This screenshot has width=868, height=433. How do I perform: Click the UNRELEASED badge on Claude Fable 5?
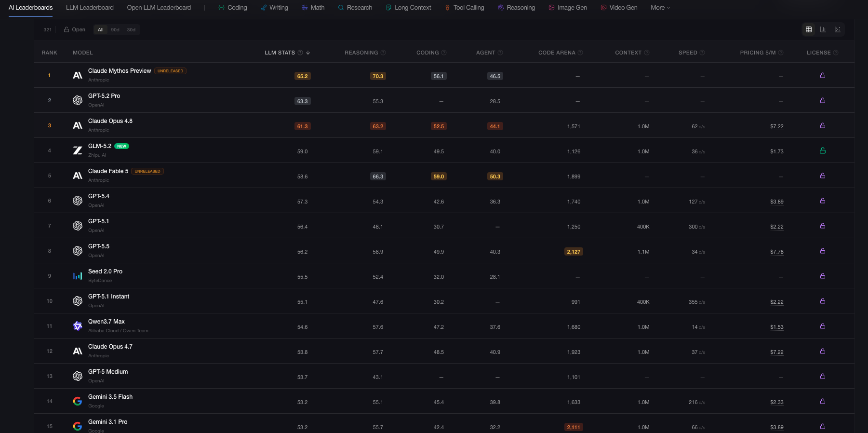click(x=147, y=171)
